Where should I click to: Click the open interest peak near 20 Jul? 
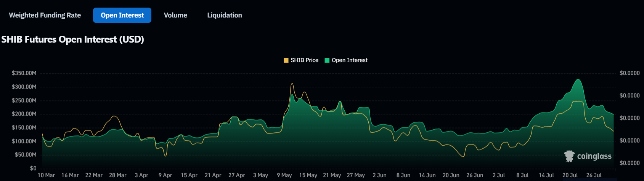(578, 80)
